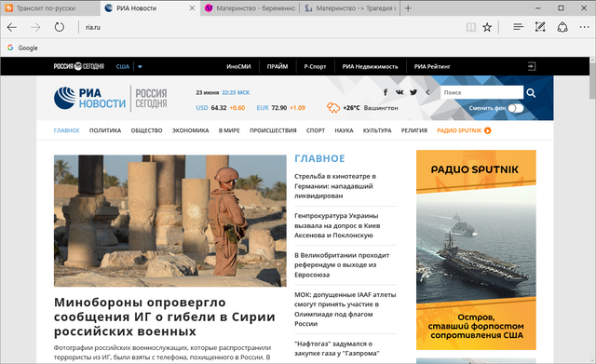Read Генпрокуратура Украины вызвала на допрос story
596x364 pixels.
337,225
